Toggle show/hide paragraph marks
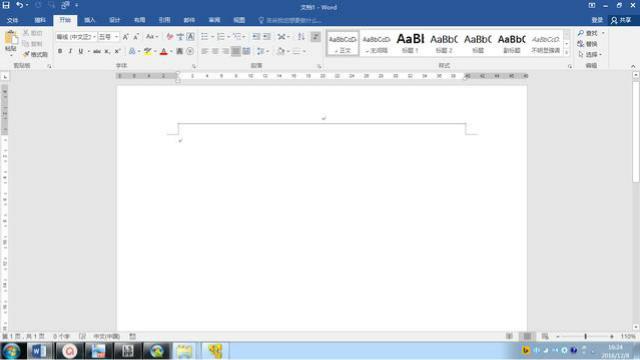The image size is (640, 360). tap(316, 37)
